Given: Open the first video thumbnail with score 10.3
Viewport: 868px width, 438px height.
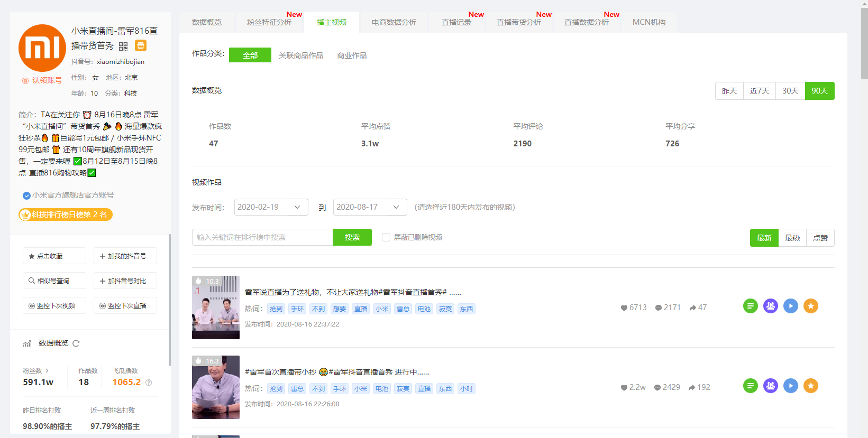Looking at the screenshot, I should (x=216, y=307).
